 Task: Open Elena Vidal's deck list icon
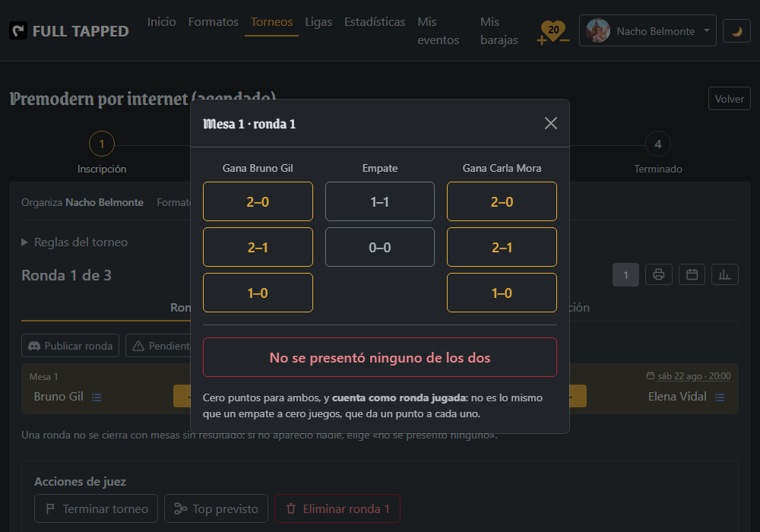click(720, 397)
